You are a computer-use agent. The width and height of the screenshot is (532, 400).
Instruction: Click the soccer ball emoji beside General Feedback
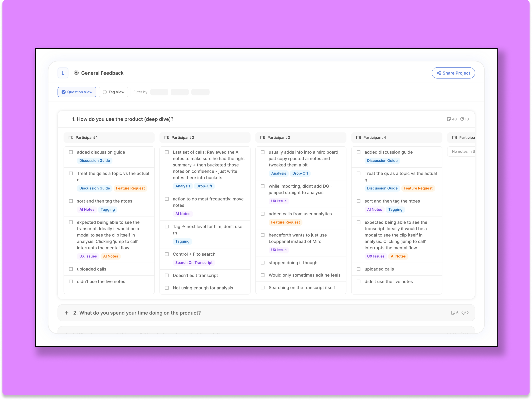(x=76, y=73)
